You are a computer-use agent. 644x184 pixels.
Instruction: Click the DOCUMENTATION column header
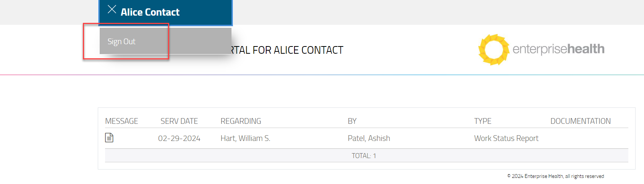coord(580,121)
